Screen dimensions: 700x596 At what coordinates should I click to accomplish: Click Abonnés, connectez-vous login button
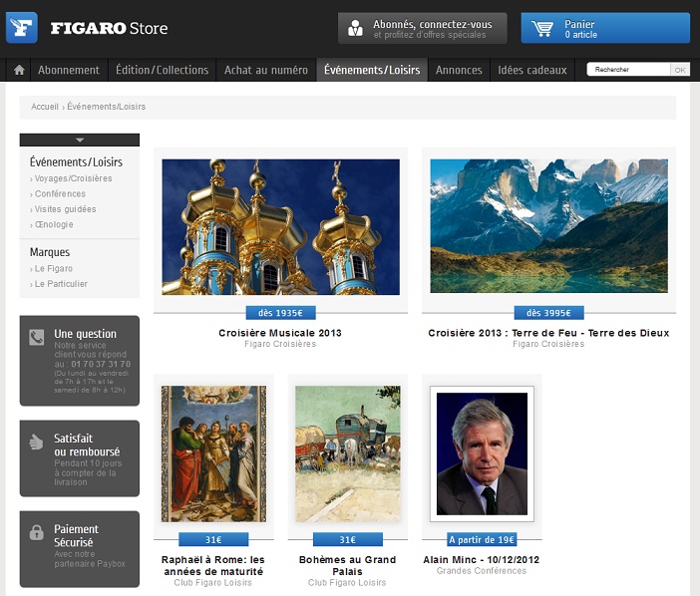click(423, 28)
